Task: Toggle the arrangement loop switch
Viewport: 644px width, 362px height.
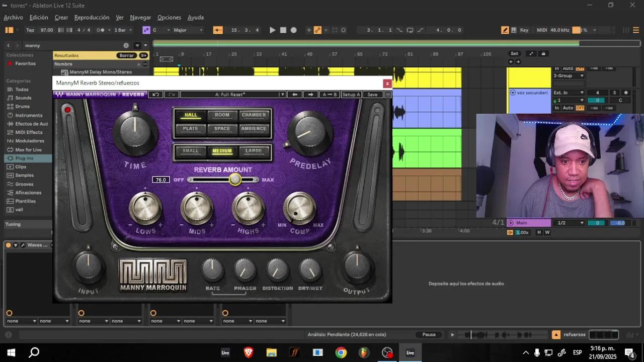Action: point(410,30)
